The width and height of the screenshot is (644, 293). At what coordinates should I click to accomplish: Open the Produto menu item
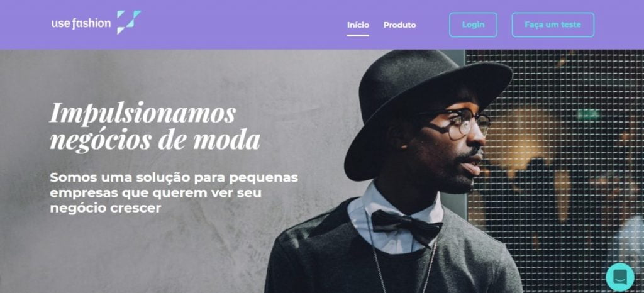coord(399,25)
